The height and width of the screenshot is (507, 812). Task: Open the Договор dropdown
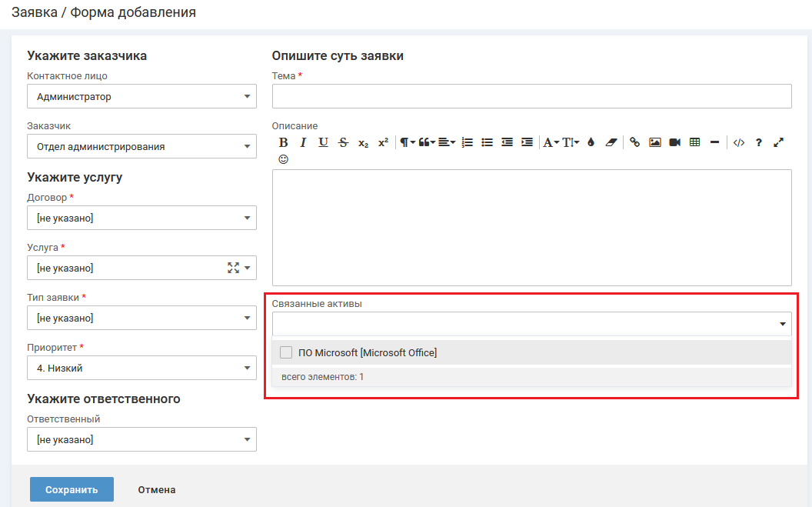[x=141, y=218]
